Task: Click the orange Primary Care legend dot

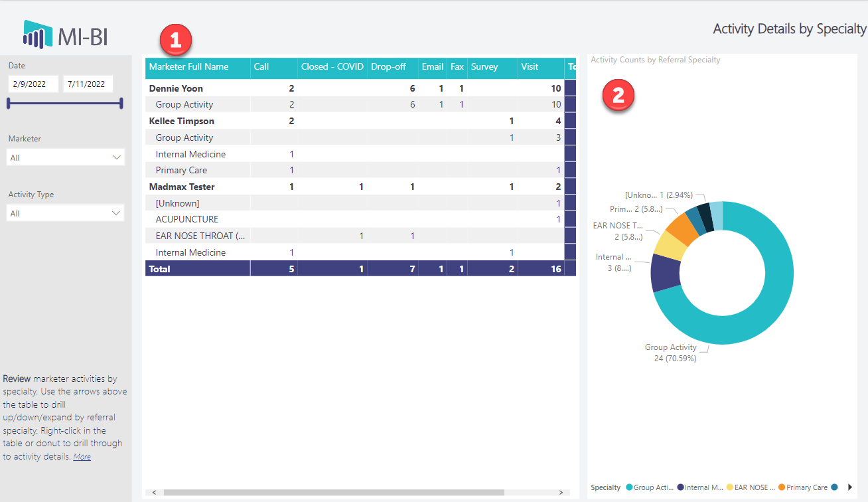Action: click(782, 487)
